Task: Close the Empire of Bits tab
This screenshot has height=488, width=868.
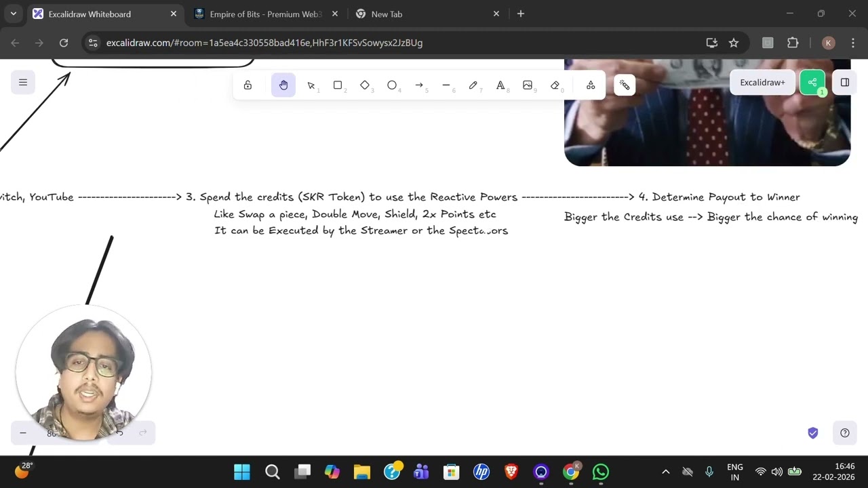Action: (335, 14)
